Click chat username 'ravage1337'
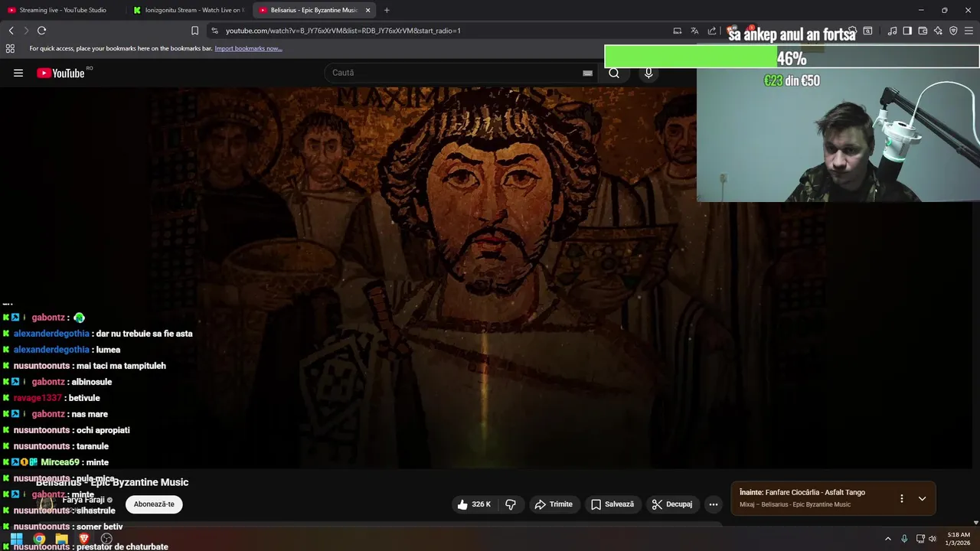 pos(38,398)
